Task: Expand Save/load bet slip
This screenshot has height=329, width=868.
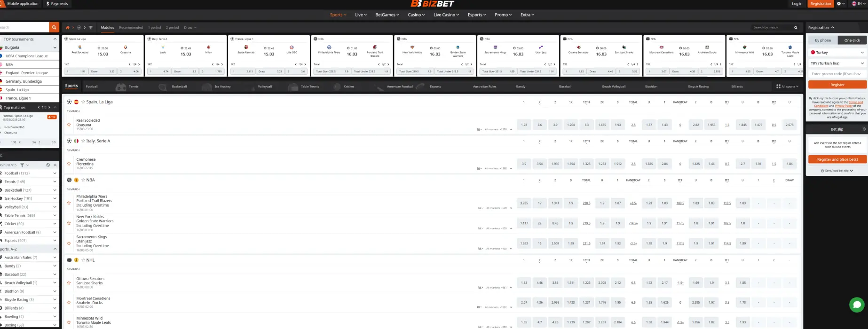Action: [837, 171]
